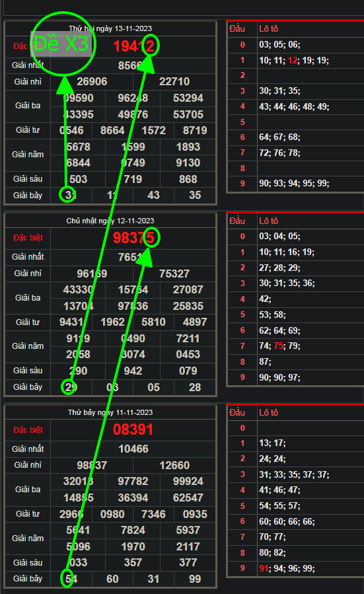
Task: Select Giải nhất number 10466
Action: coord(133,449)
